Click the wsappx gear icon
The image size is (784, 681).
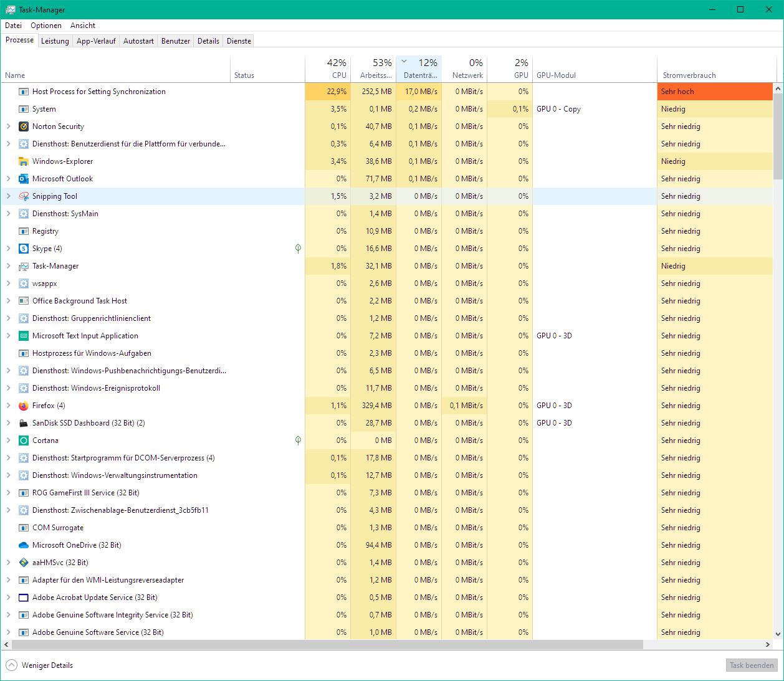coord(24,283)
